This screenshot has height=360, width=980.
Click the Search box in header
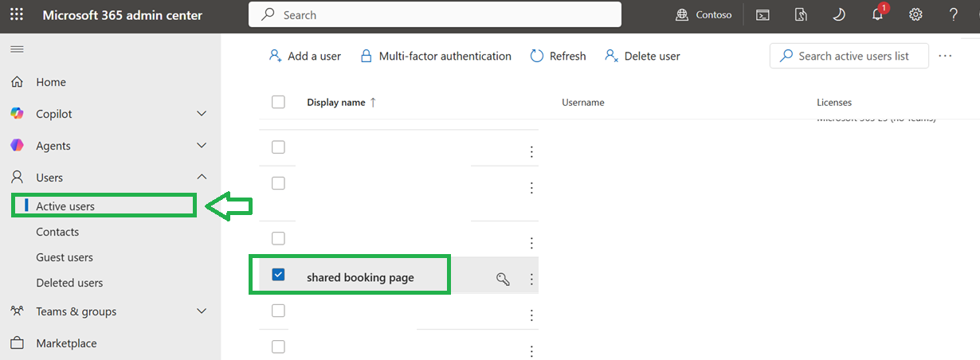click(x=435, y=14)
